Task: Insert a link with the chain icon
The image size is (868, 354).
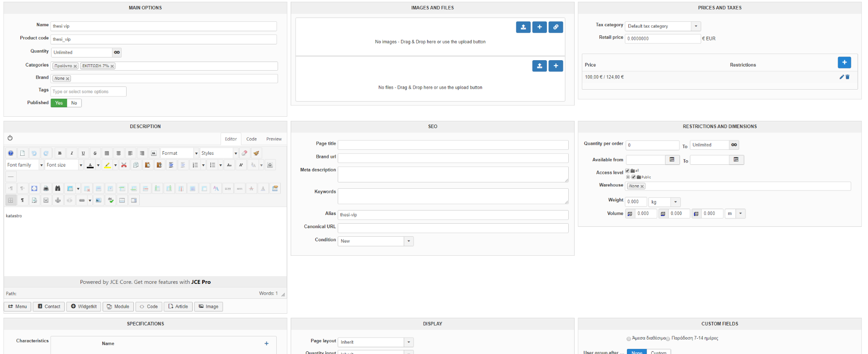Action: click(x=82, y=200)
